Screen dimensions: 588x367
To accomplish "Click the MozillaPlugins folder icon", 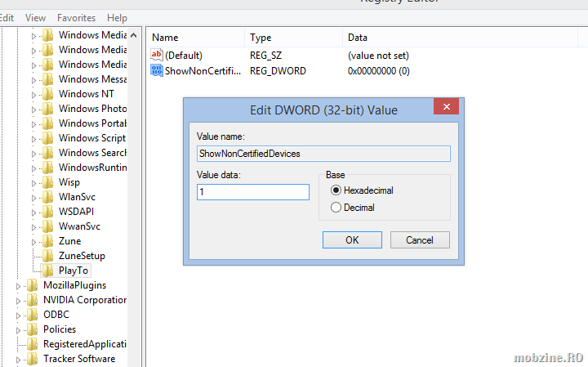I will tap(32, 285).
